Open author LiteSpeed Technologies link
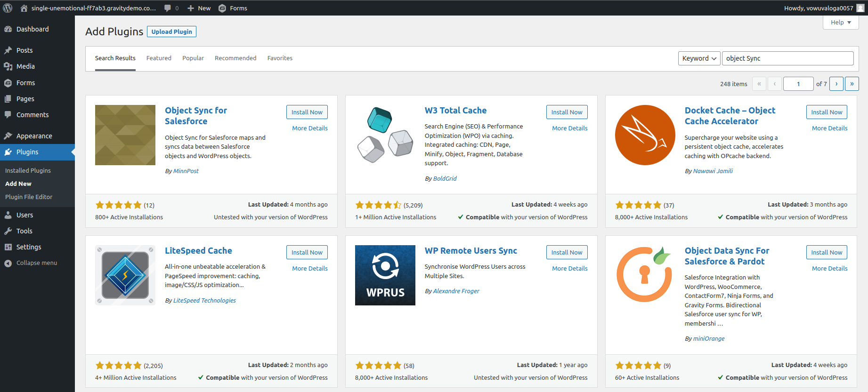The width and height of the screenshot is (868, 392). click(204, 300)
